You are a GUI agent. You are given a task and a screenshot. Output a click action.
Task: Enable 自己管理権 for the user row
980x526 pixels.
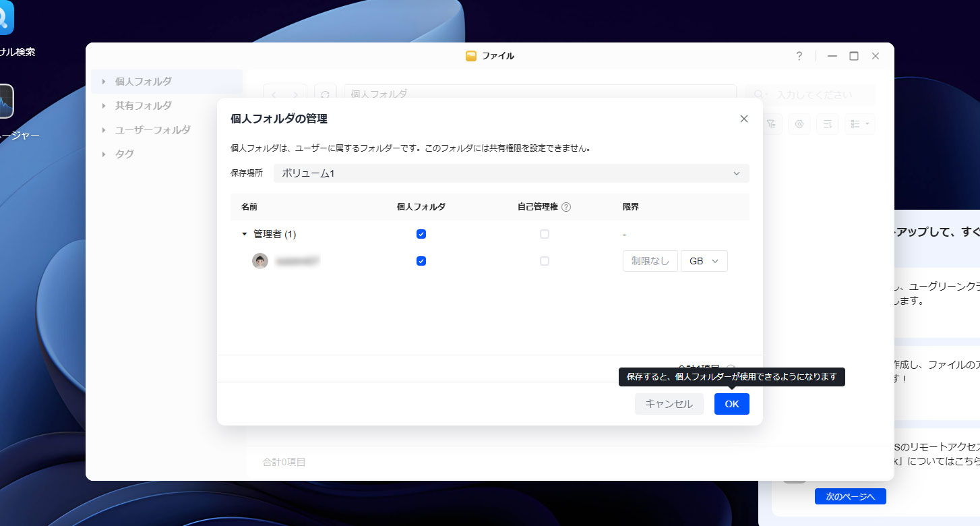coord(544,261)
